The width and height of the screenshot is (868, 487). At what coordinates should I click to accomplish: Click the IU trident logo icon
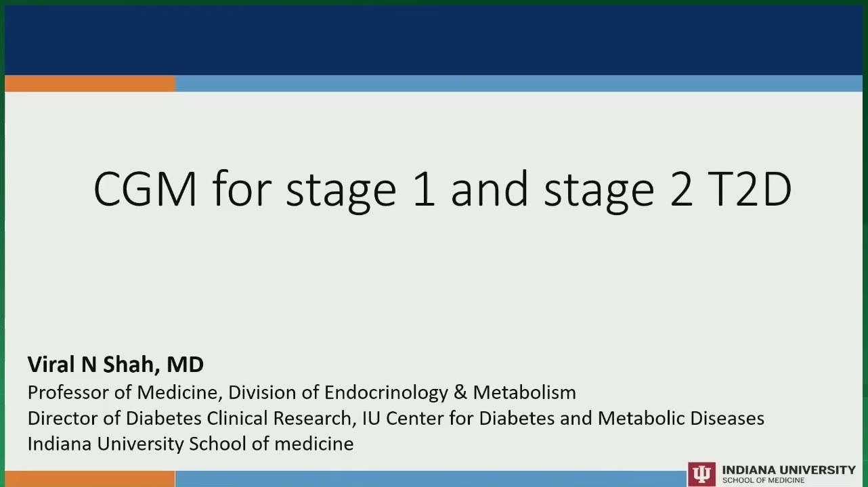[x=701, y=473]
